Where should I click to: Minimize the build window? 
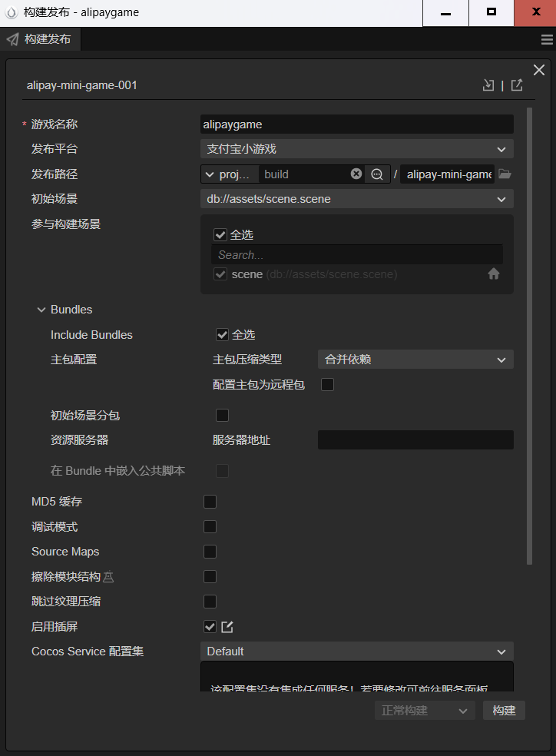(445, 13)
